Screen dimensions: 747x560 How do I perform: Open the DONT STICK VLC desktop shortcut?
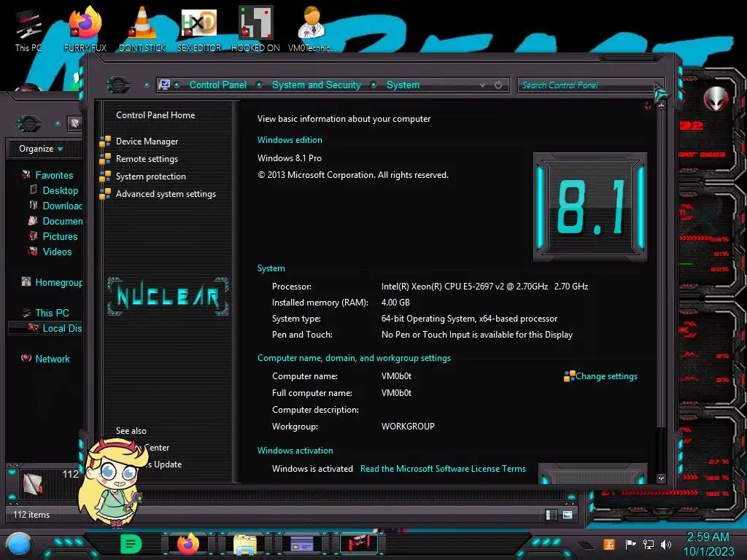(x=142, y=29)
